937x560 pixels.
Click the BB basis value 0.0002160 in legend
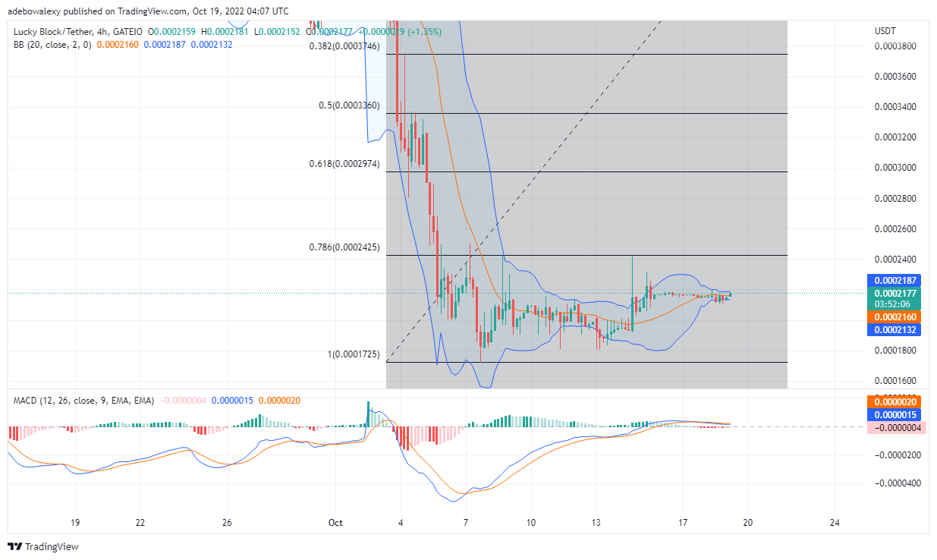(118, 45)
